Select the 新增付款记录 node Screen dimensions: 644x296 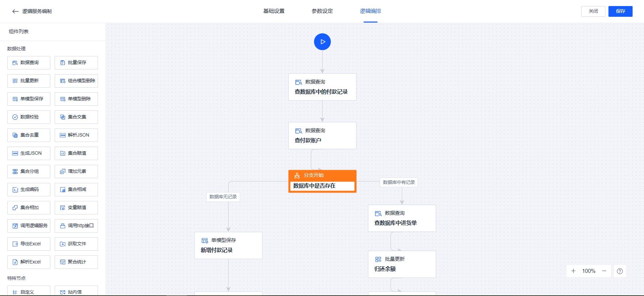(x=228, y=245)
